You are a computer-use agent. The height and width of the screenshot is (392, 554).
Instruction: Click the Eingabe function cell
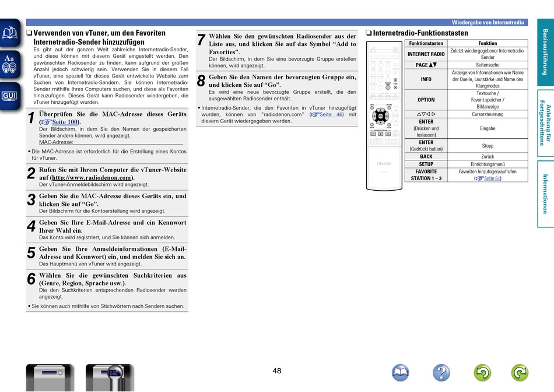tap(488, 128)
